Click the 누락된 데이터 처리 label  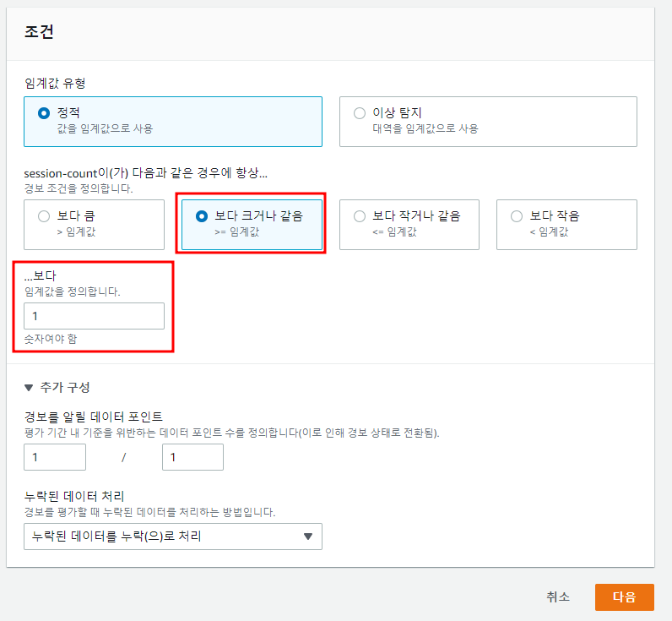coord(74,496)
